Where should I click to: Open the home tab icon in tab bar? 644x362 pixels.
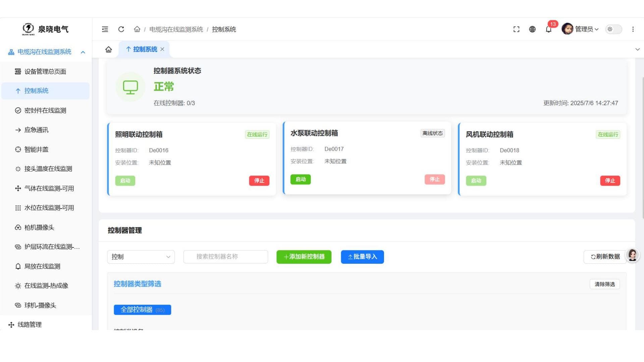point(108,50)
